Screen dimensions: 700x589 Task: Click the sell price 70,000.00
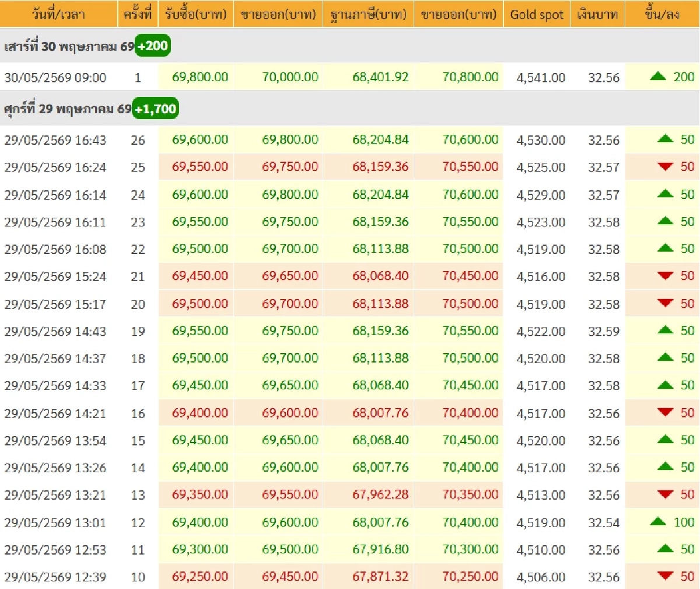pyautogui.click(x=290, y=76)
